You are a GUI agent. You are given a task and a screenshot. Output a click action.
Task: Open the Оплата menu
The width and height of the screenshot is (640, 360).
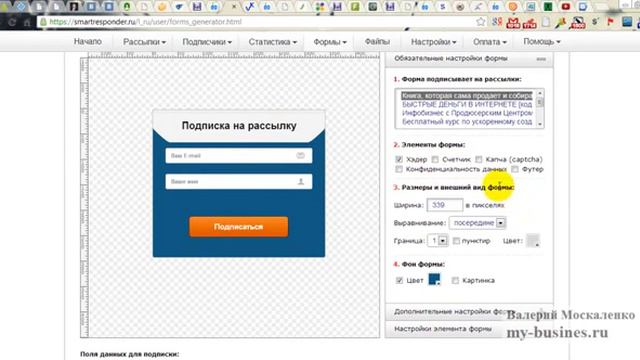(490, 42)
